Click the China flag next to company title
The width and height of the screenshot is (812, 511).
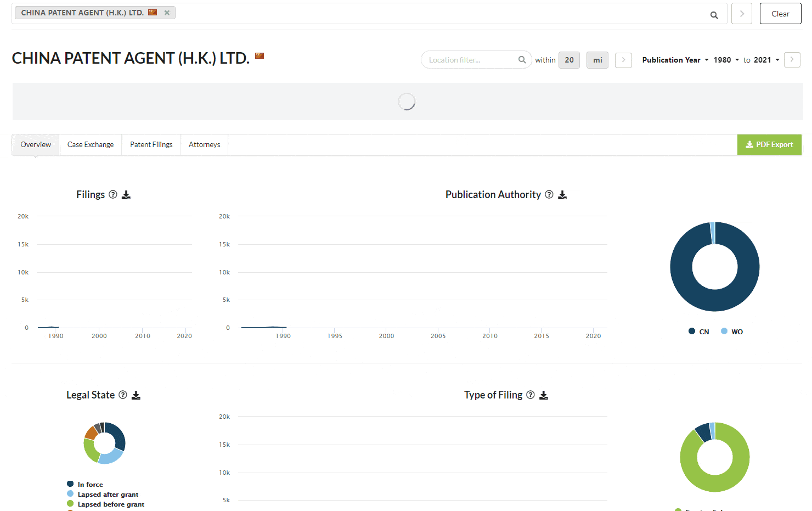[260, 55]
